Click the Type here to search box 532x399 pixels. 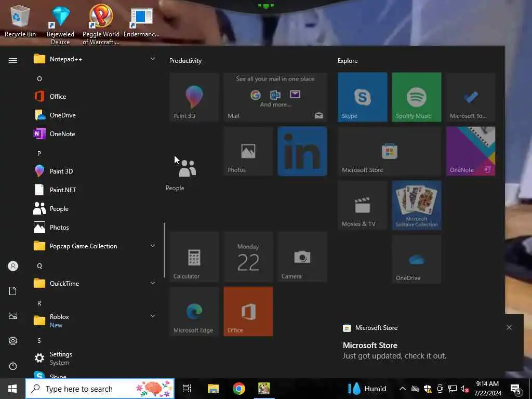100,389
